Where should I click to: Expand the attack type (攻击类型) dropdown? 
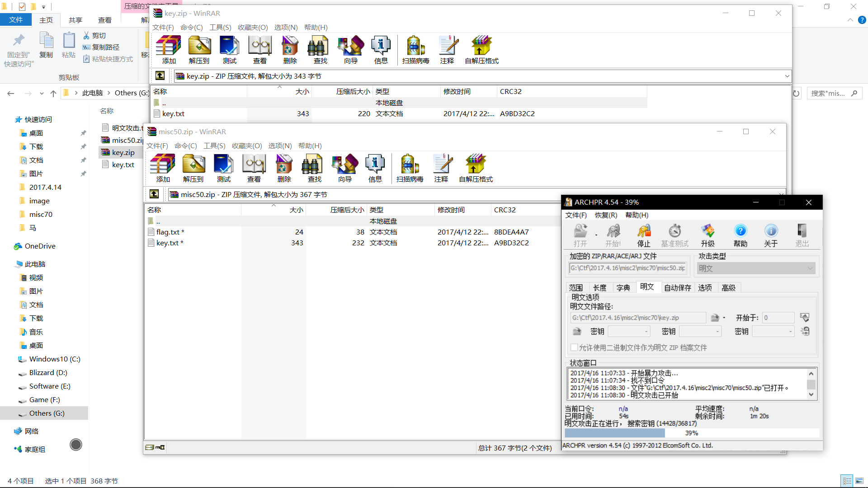point(810,268)
